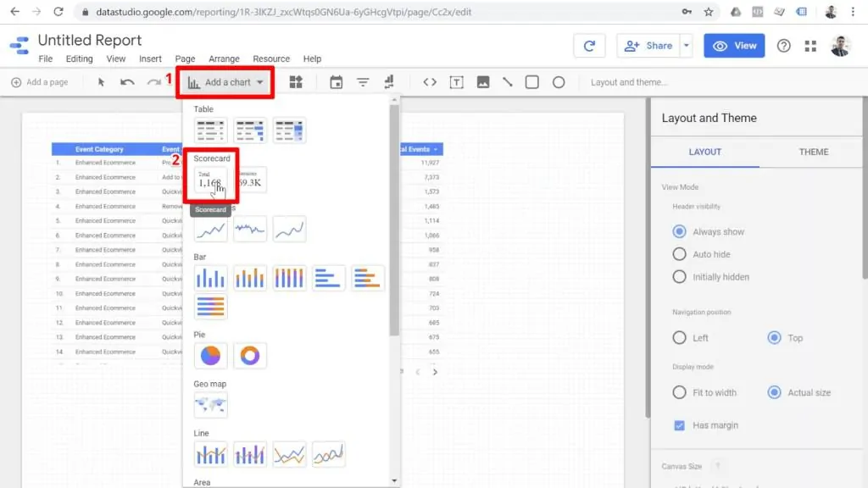
Task: Choose Fit to width display mode
Action: coord(680,392)
